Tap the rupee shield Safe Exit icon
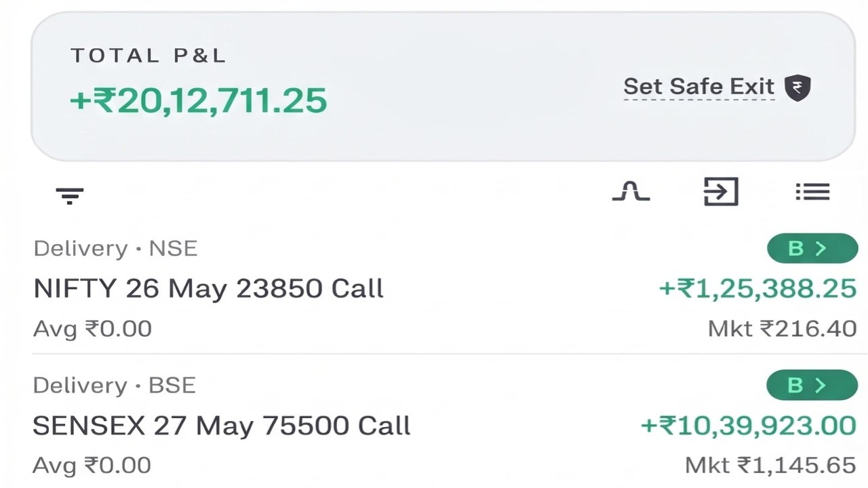 pyautogui.click(x=798, y=88)
